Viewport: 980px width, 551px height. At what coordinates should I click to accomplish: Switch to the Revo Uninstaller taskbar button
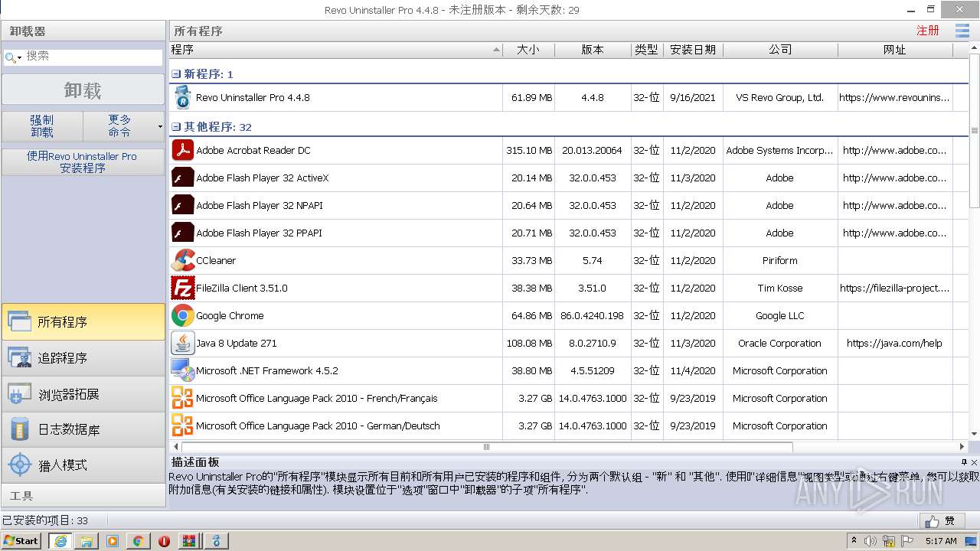pyautogui.click(x=216, y=541)
